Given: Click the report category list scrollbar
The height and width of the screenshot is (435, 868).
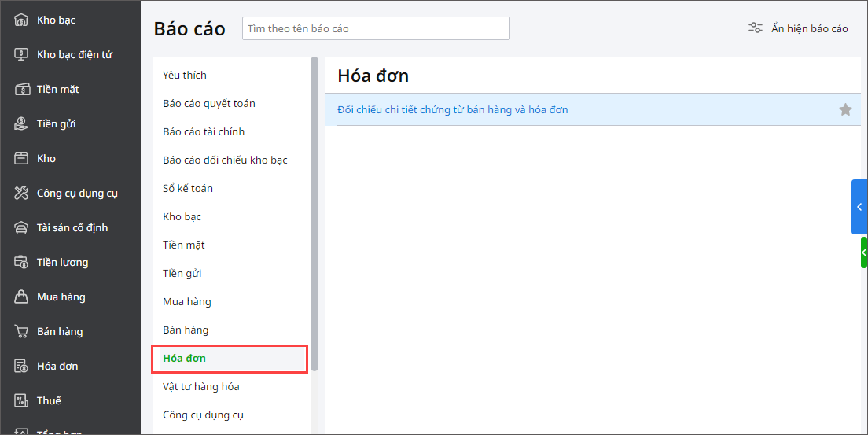Looking at the screenshot, I should 314,214.
